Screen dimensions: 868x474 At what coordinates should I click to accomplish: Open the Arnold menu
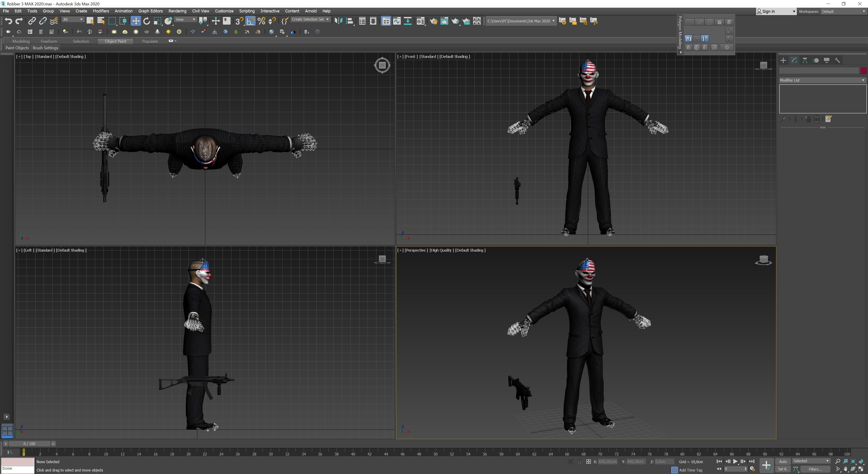[311, 11]
